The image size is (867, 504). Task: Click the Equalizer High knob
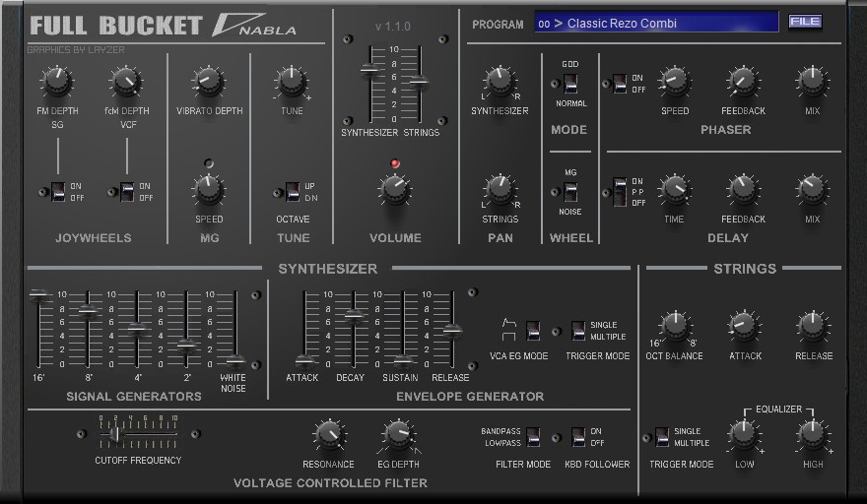[x=812, y=433]
